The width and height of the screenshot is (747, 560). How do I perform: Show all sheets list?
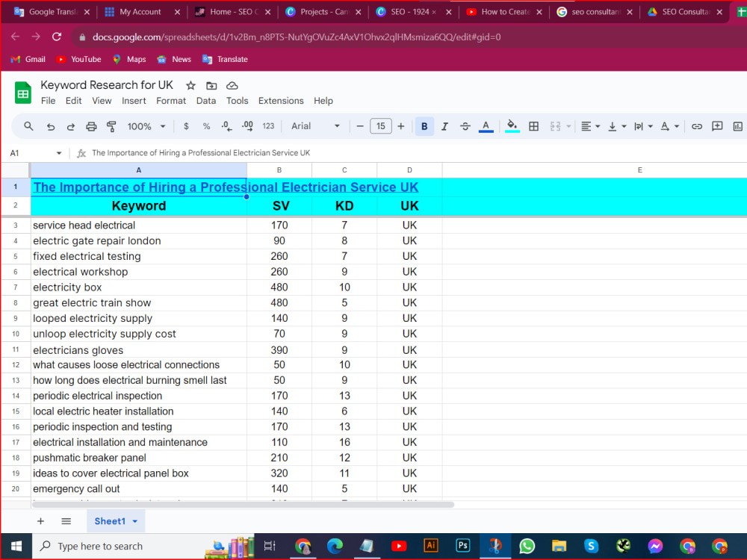(66, 521)
